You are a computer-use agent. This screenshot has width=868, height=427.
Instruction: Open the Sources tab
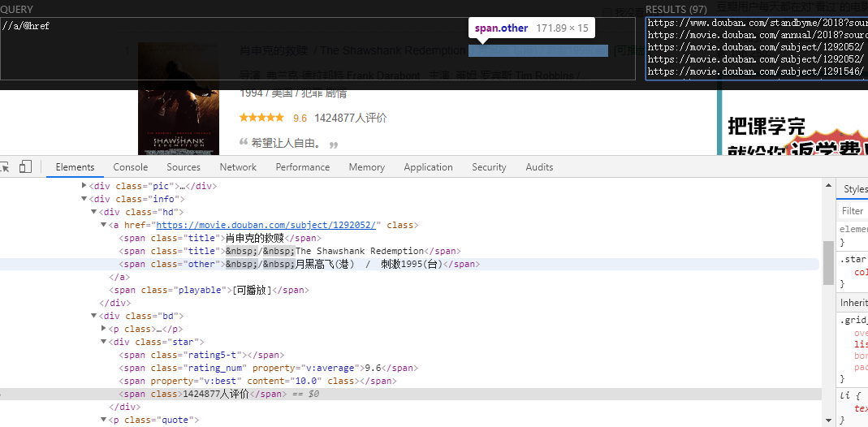(x=184, y=167)
